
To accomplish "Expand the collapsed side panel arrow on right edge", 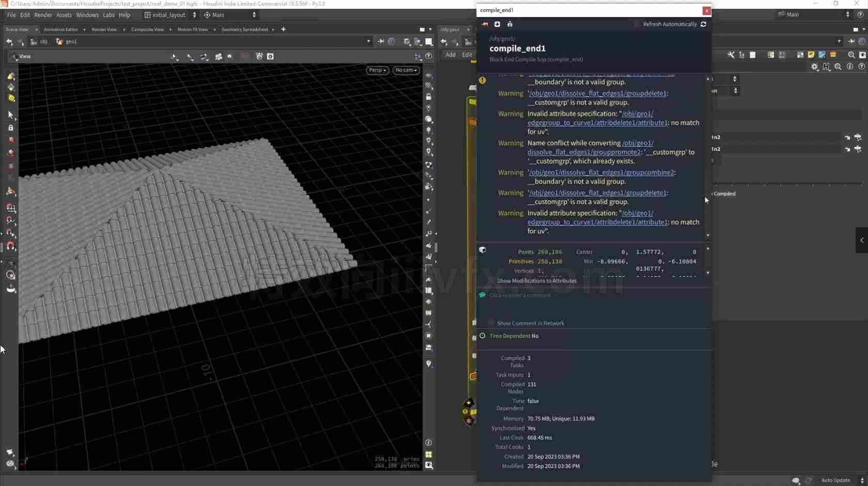I will (x=862, y=240).
